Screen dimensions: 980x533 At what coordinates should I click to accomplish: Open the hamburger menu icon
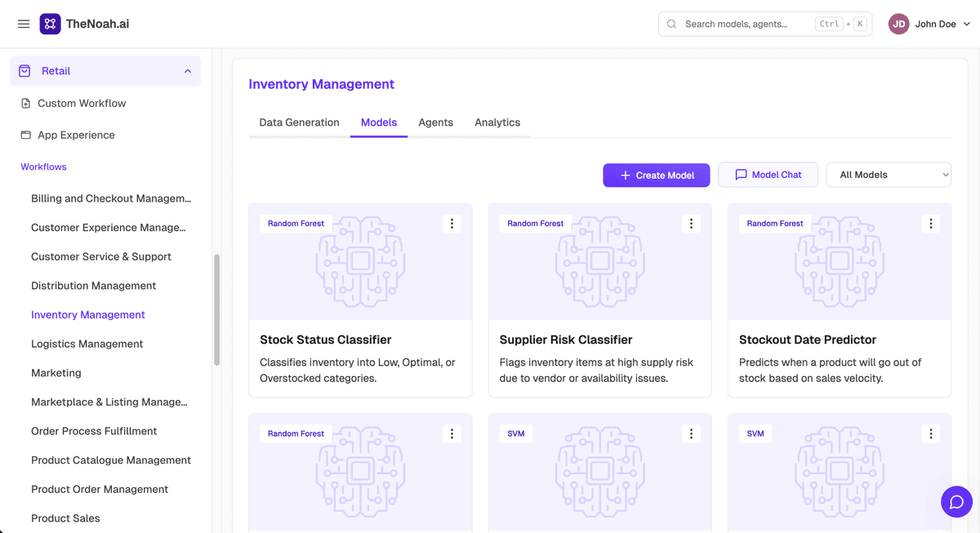(x=24, y=24)
